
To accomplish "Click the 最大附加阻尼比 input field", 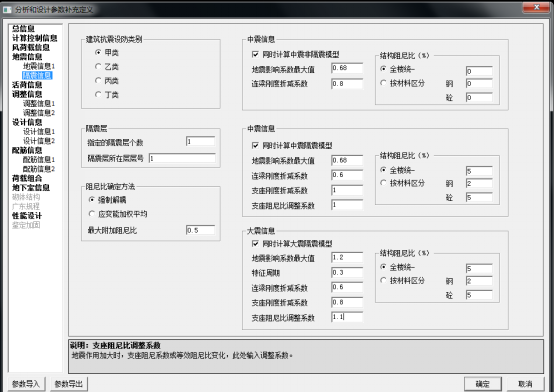I will [200, 230].
